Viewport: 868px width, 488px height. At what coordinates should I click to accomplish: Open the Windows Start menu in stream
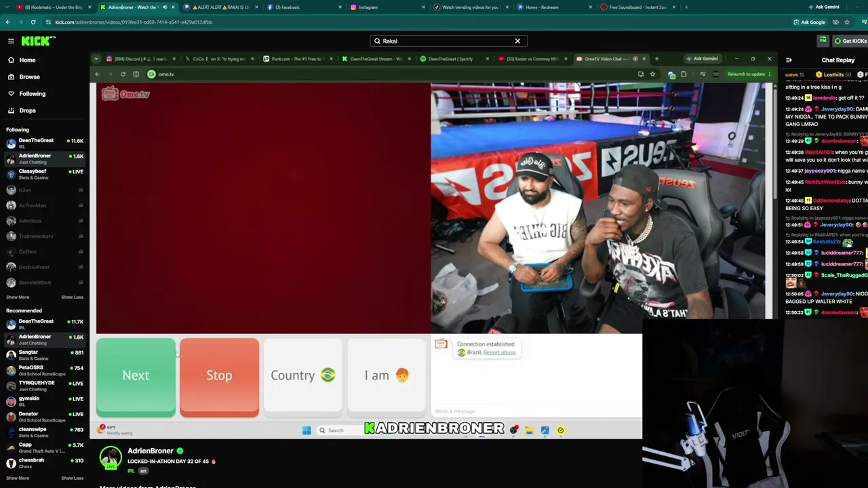pos(307,430)
